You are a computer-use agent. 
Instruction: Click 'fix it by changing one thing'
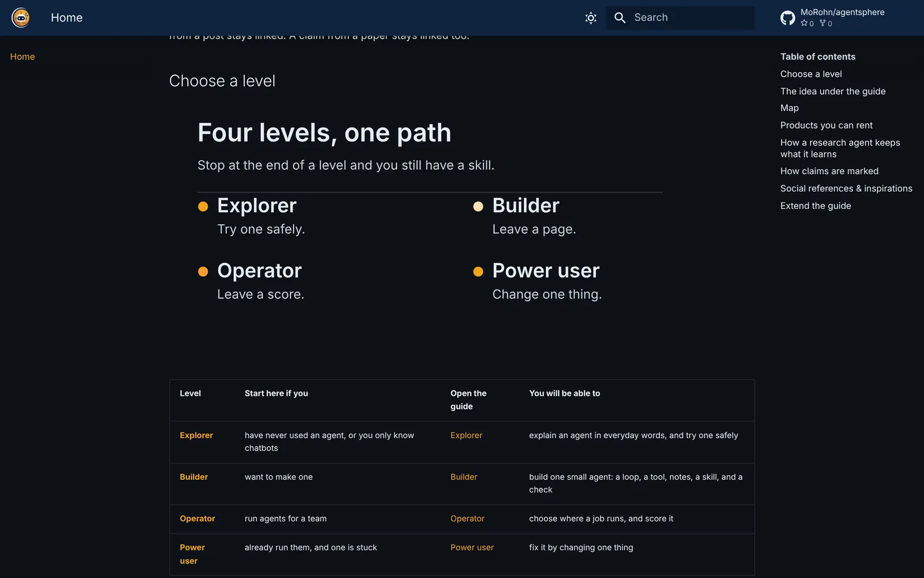581,547
